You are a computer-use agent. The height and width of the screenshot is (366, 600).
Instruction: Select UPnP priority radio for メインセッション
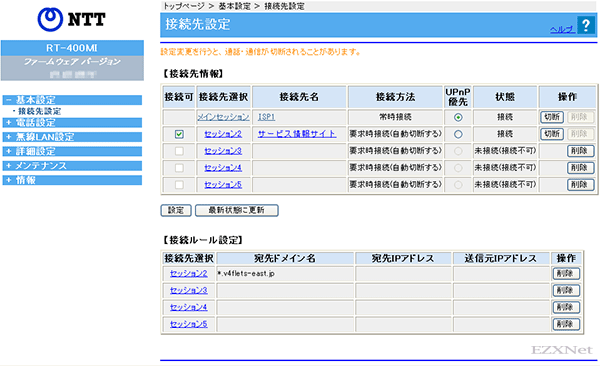coord(458,117)
